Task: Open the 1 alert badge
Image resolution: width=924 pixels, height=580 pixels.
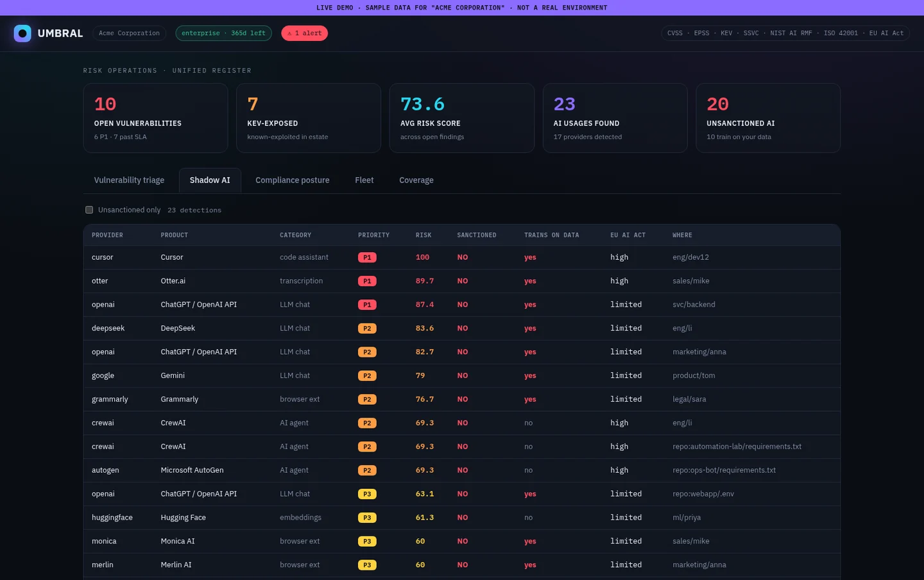Action: (x=304, y=33)
